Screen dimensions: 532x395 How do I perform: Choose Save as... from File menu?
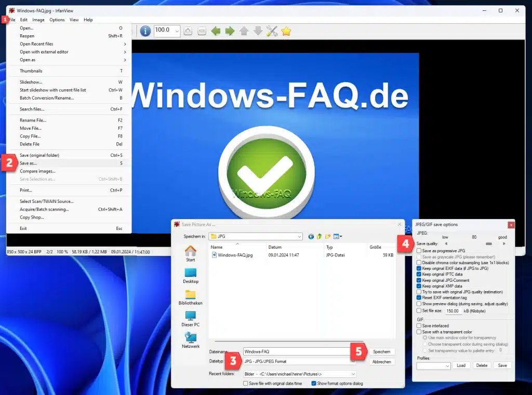coord(69,164)
